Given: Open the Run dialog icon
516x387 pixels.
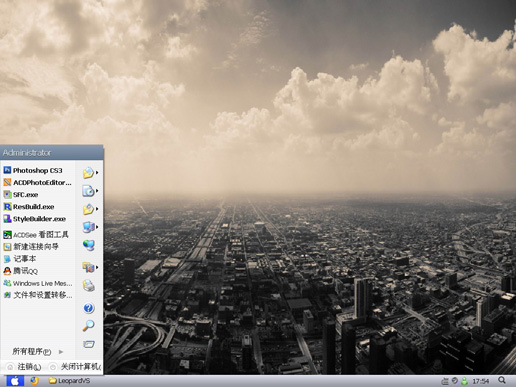Looking at the screenshot, I should (x=89, y=344).
